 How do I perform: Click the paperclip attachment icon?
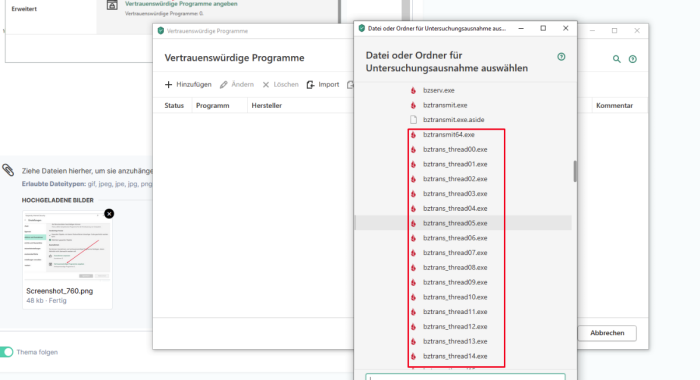click(8, 170)
